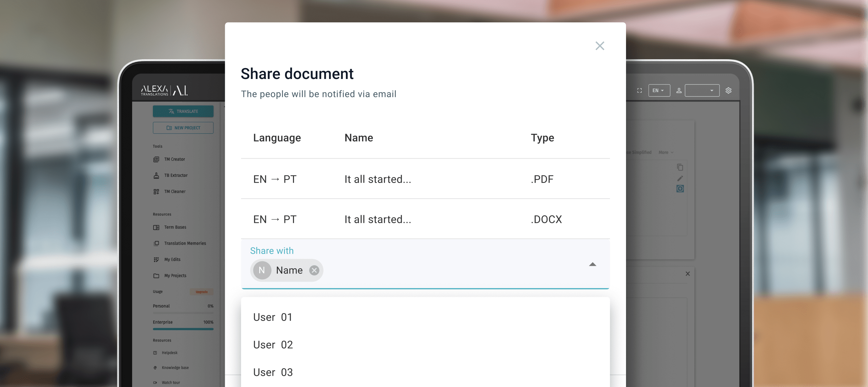868x387 pixels.
Task: Open the EN language dropdown
Action: coord(659,90)
